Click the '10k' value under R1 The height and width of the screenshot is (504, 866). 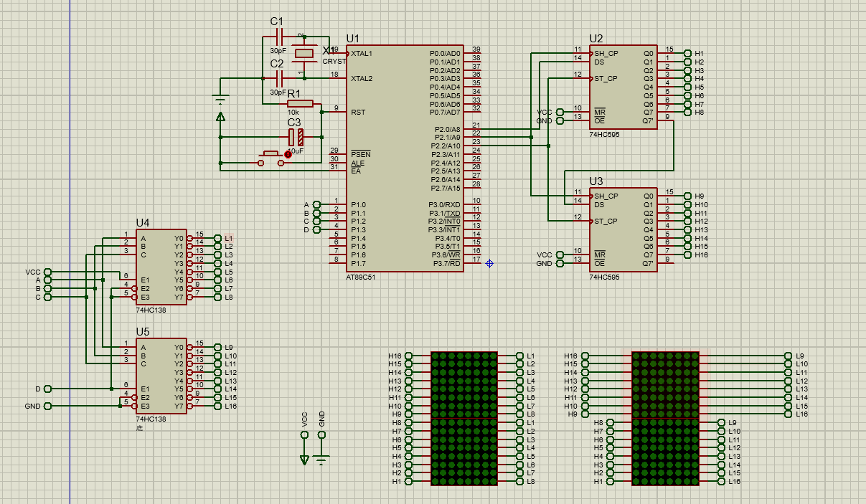[293, 113]
